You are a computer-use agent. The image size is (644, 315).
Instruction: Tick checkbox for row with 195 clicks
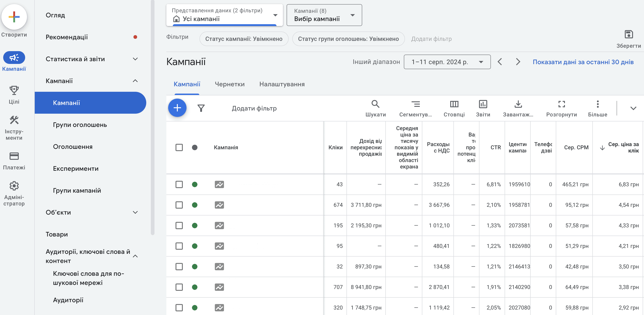(x=179, y=226)
